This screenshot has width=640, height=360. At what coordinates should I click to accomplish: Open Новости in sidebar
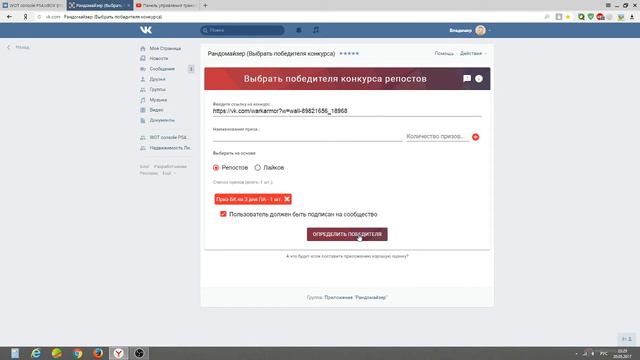[x=159, y=58]
